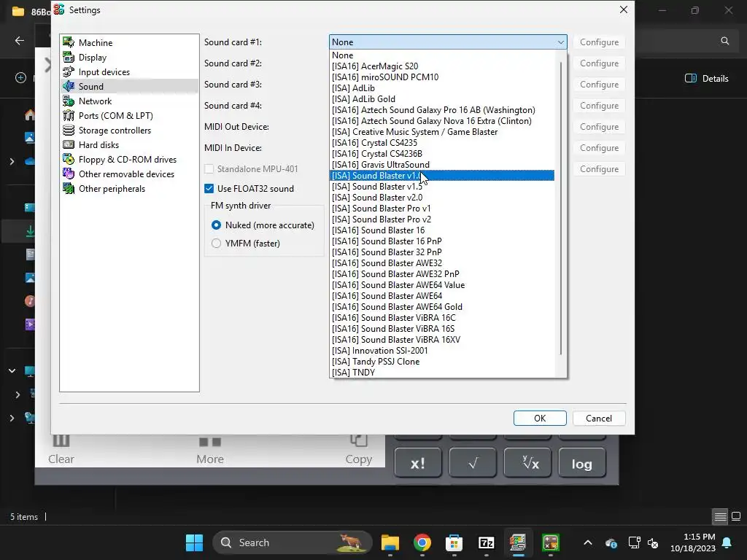The image size is (747, 560).
Task: Click the search icon in File Explorer
Action: pos(724,41)
